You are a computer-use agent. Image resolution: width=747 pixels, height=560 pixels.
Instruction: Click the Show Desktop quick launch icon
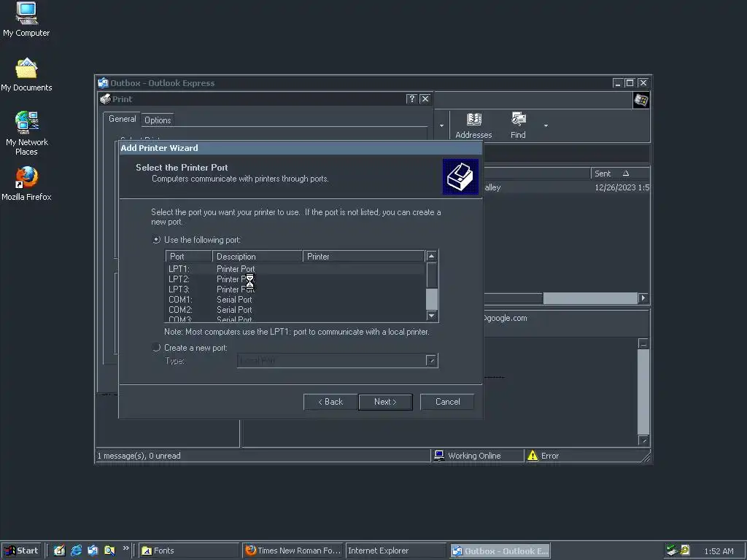[x=59, y=551]
